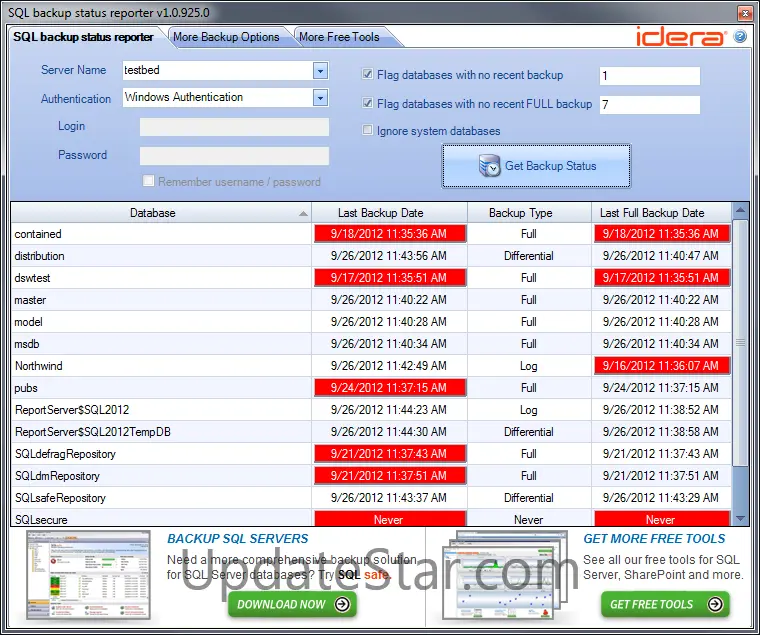Click the GET FREE TOOLS button
The image size is (760, 635).
tap(665, 604)
